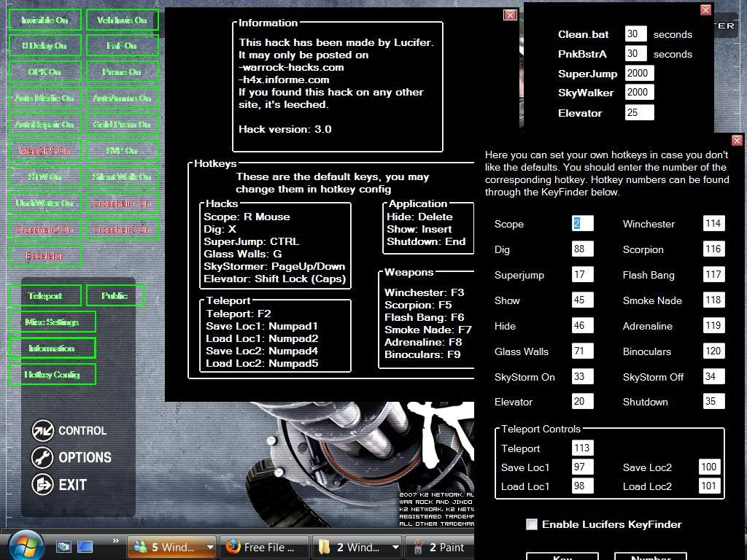Click the Show hotkey field
This screenshot has width=747, height=560.
(x=583, y=300)
